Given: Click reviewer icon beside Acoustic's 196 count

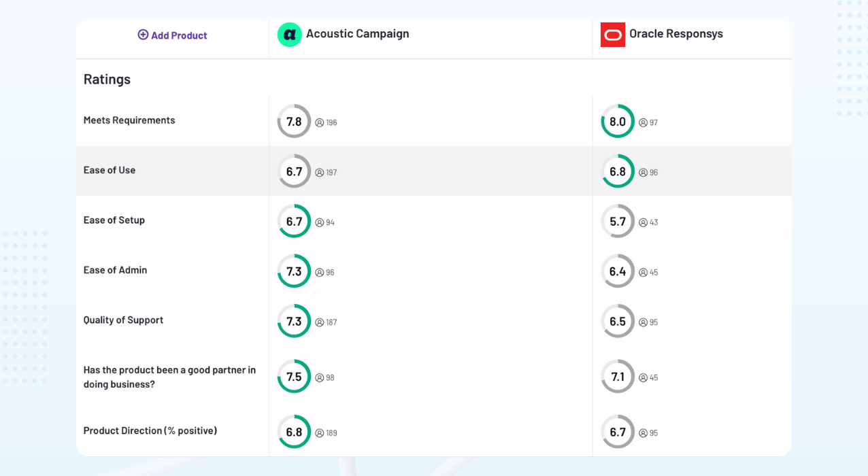Looking at the screenshot, I should point(320,123).
